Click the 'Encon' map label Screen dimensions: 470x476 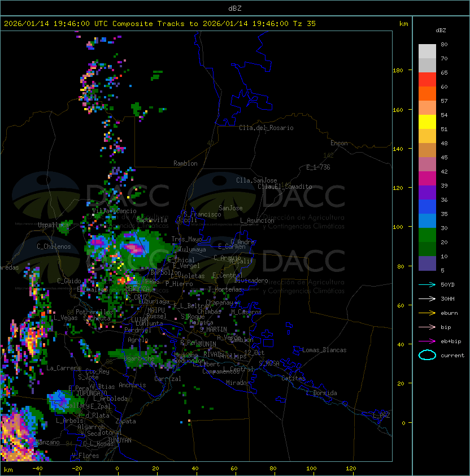(339, 143)
